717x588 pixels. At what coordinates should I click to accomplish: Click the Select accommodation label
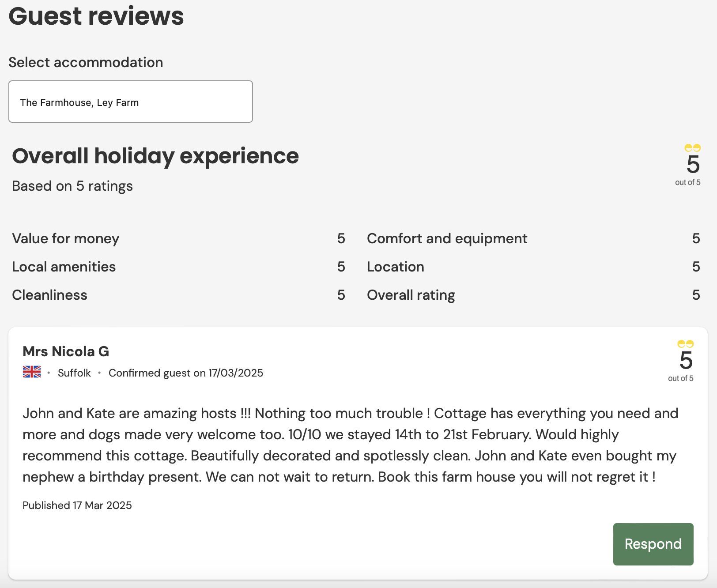click(86, 62)
